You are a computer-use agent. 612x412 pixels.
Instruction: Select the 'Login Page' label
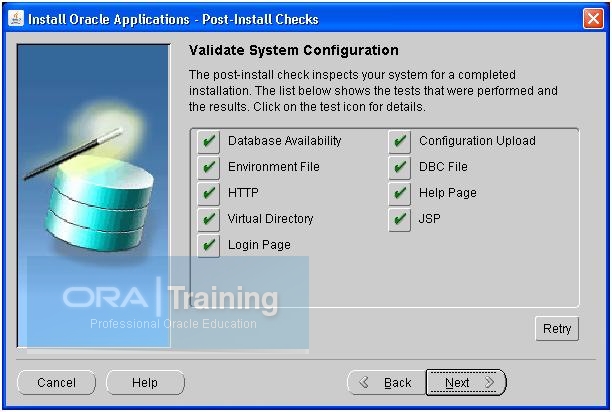click(x=259, y=245)
